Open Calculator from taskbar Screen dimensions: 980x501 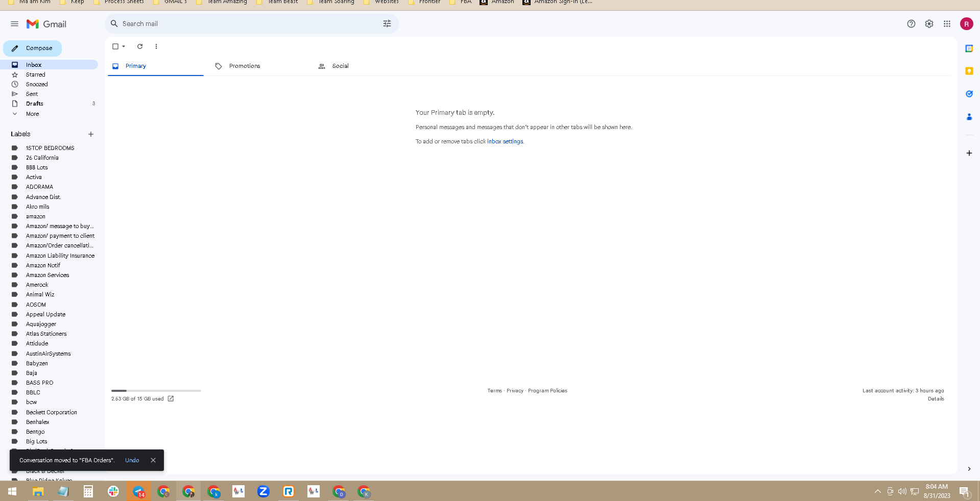(88, 491)
